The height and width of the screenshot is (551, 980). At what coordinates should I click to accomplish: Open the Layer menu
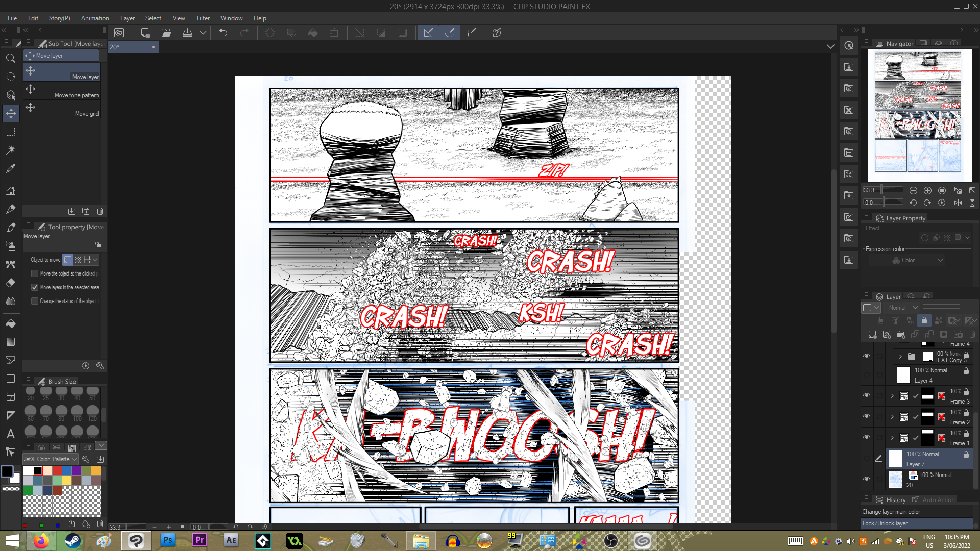(x=128, y=18)
